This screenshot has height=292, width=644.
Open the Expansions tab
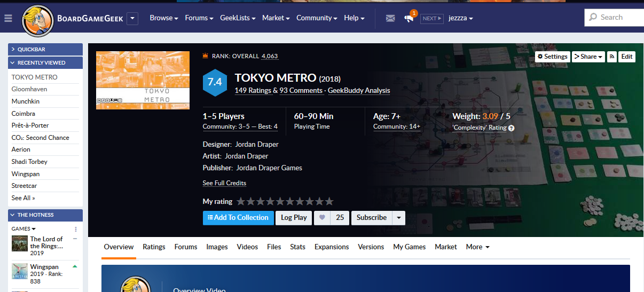pyautogui.click(x=332, y=247)
